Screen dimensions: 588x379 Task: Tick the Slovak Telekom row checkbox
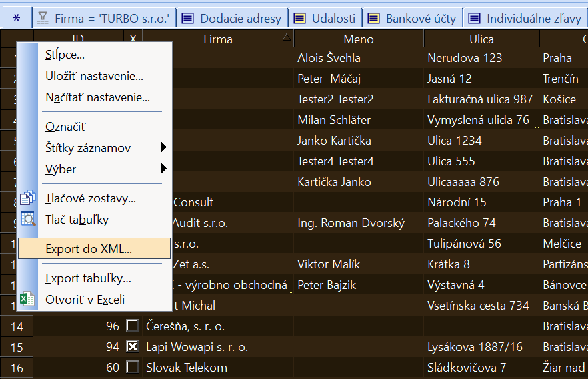coord(133,368)
